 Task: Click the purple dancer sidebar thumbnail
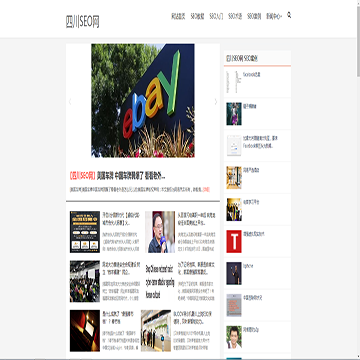[x=234, y=114]
